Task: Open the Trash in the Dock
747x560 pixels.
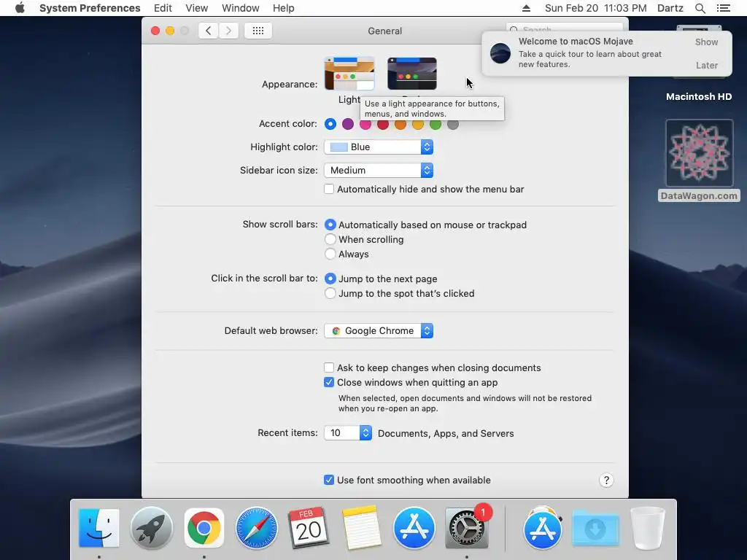Action: 648,528
